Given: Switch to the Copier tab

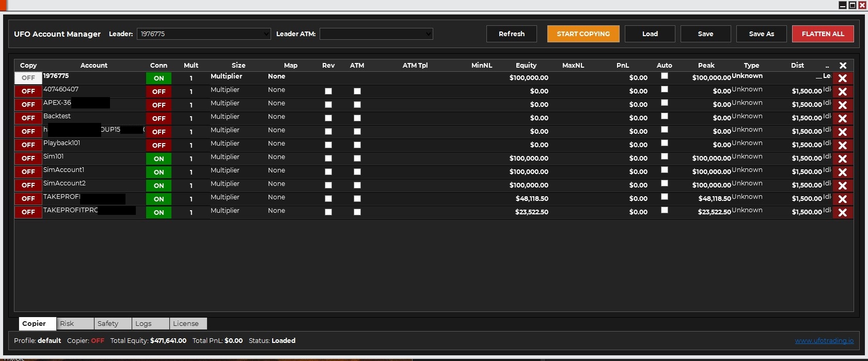Looking at the screenshot, I should click(x=37, y=323).
